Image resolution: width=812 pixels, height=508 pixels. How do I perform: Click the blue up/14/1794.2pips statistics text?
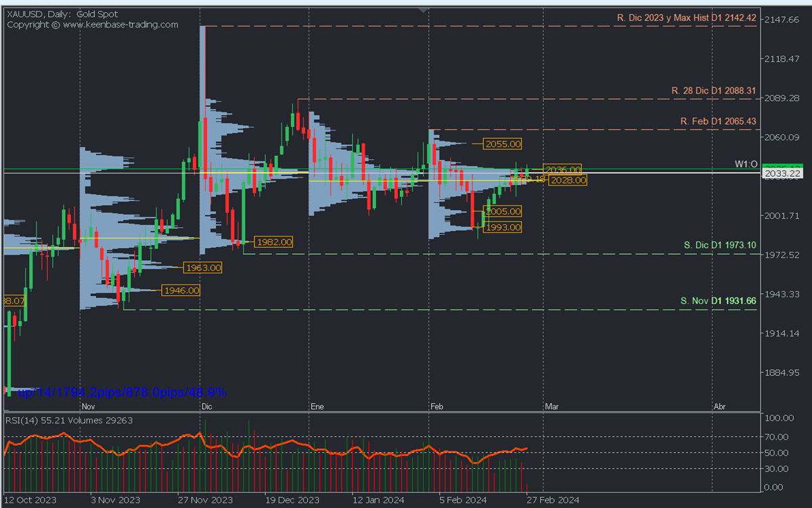(122, 392)
